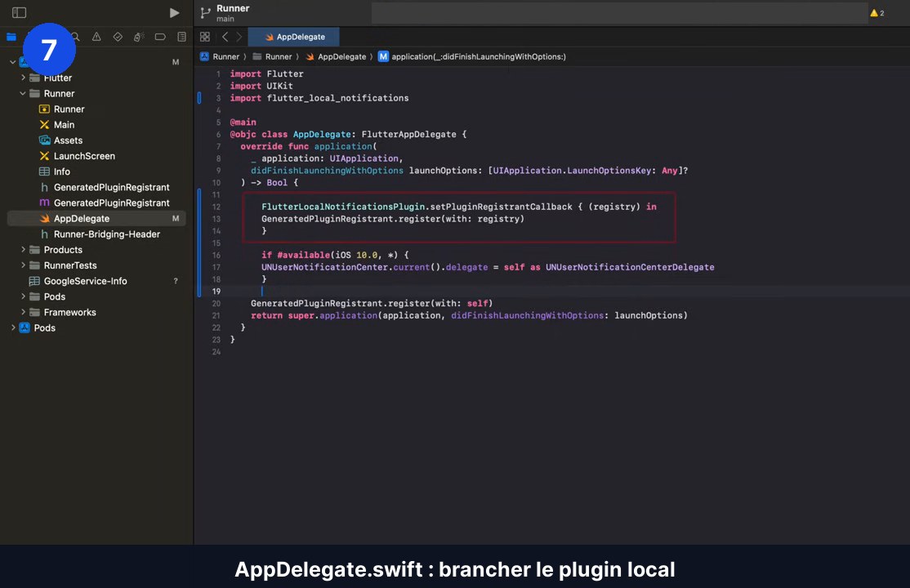Expand the RunnerTests folder chevron

coord(23,265)
